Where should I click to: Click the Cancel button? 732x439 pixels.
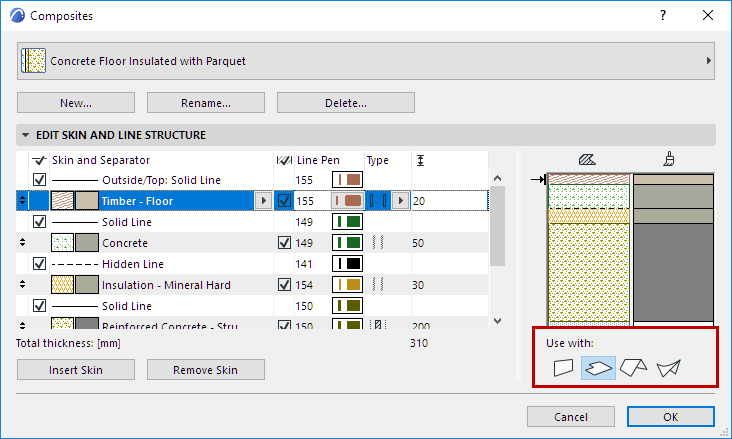tap(571, 417)
